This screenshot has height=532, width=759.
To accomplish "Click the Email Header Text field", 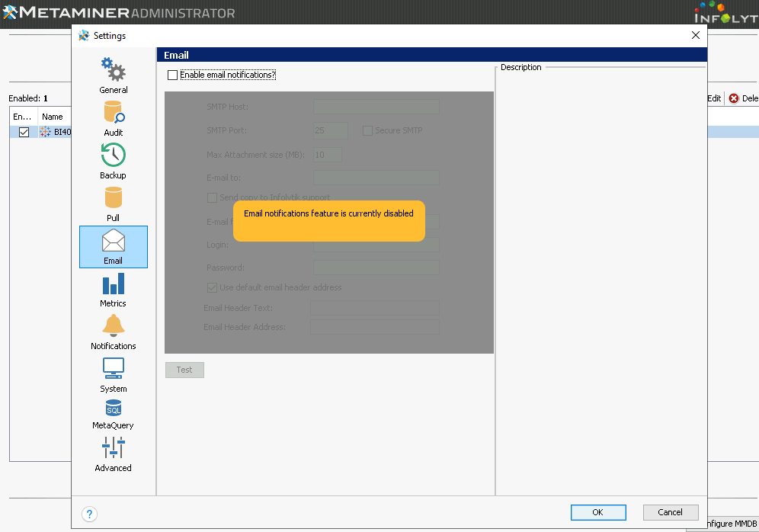I will (375, 308).
